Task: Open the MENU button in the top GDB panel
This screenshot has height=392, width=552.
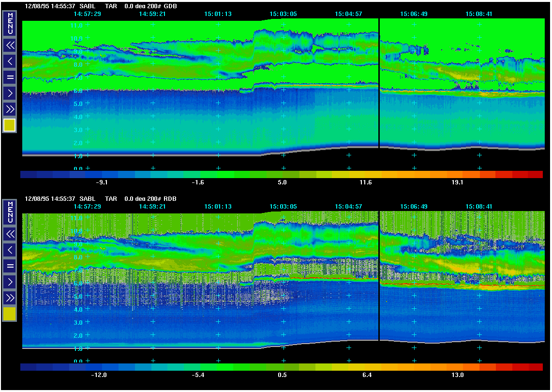Action: (x=10, y=23)
